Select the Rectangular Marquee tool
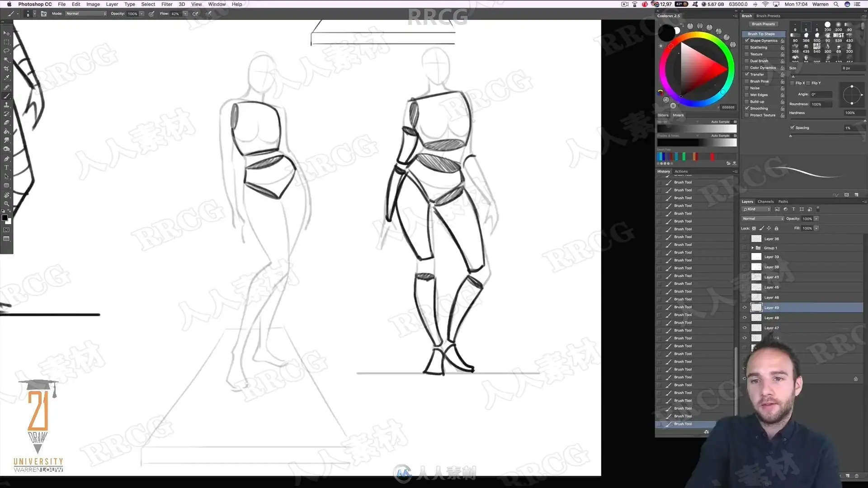 click(6, 42)
